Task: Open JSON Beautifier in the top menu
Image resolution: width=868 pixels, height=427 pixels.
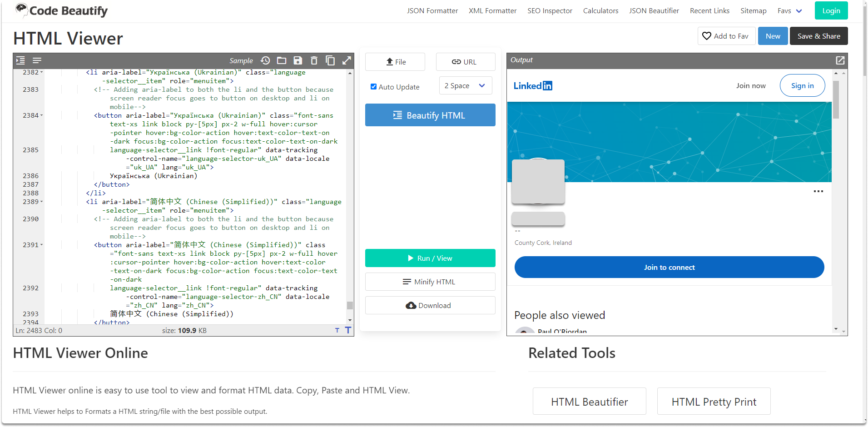Action: point(654,11)
